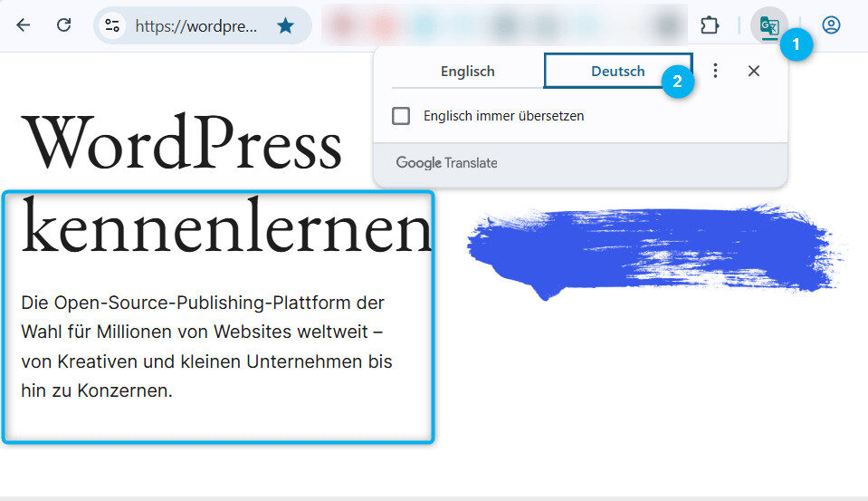
Task: Click the "WordPress" heading text
Action: point(182,145)
